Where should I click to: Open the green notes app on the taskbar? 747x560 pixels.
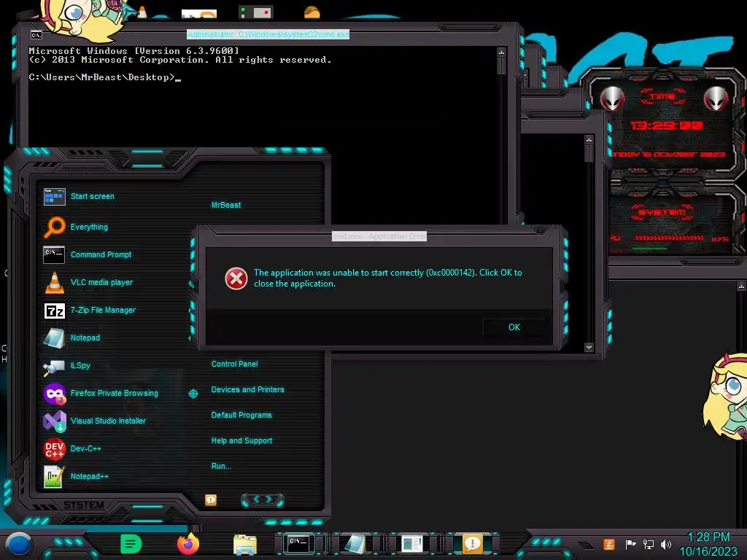tap(131, 544)
